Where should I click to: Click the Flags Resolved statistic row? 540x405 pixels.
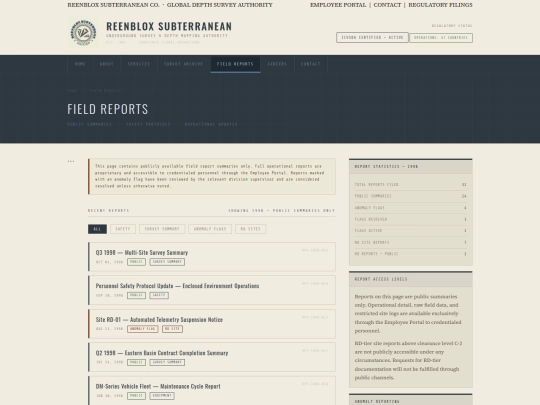[x=411, y=219]
